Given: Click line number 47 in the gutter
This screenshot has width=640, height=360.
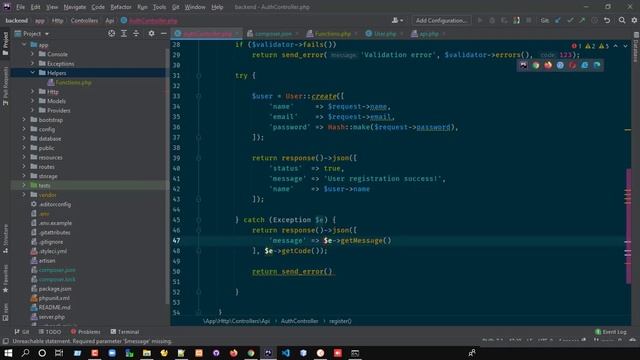Looking at the screenshot, I should pos(176,240).
